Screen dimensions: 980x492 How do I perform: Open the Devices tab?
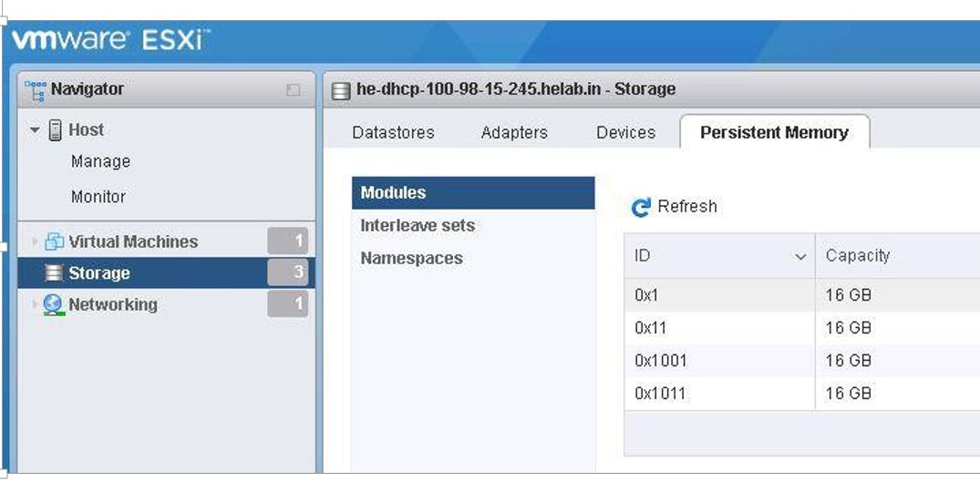pos(625,132)
